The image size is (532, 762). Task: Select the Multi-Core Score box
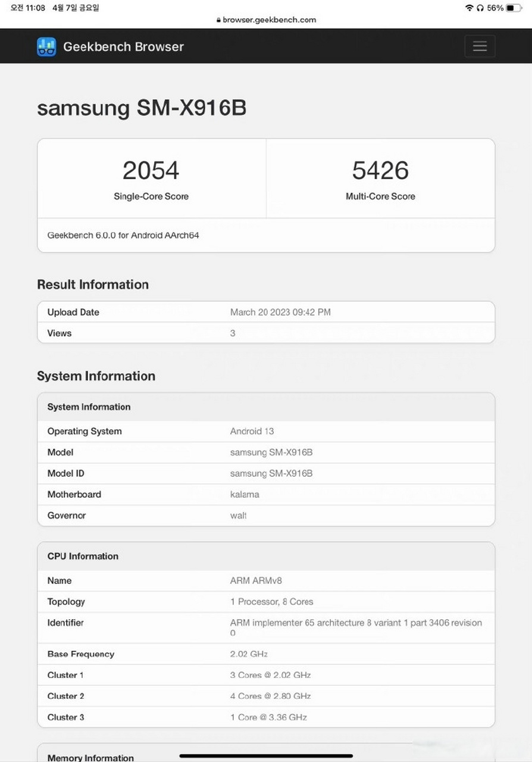coord(380,177)
